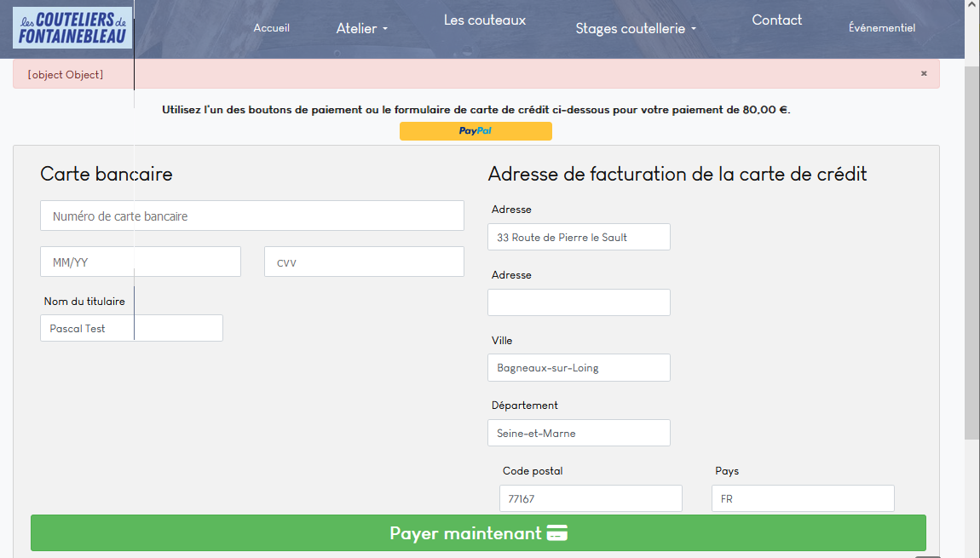Viewport: 980px width, 558px height.
Task: Open the Les couteaux page
Action: [x=485, y=20]
